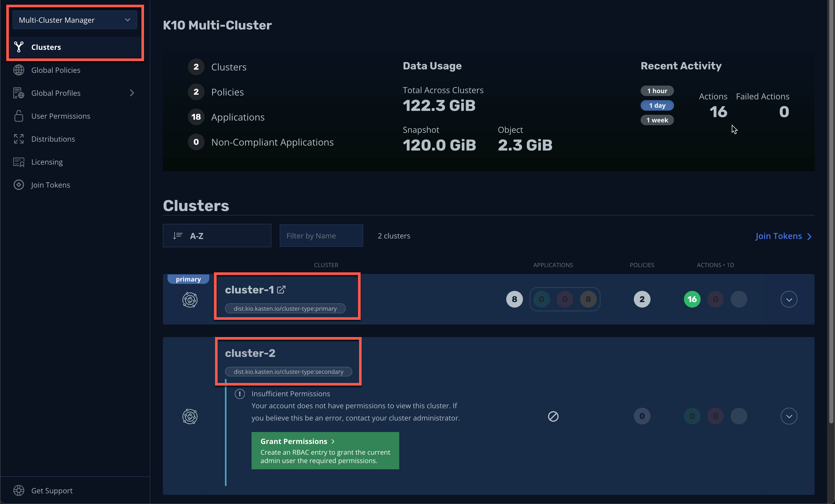
Task: Click cluster-1 Kubernetes cluster icon
Action: tap(190, 300)
